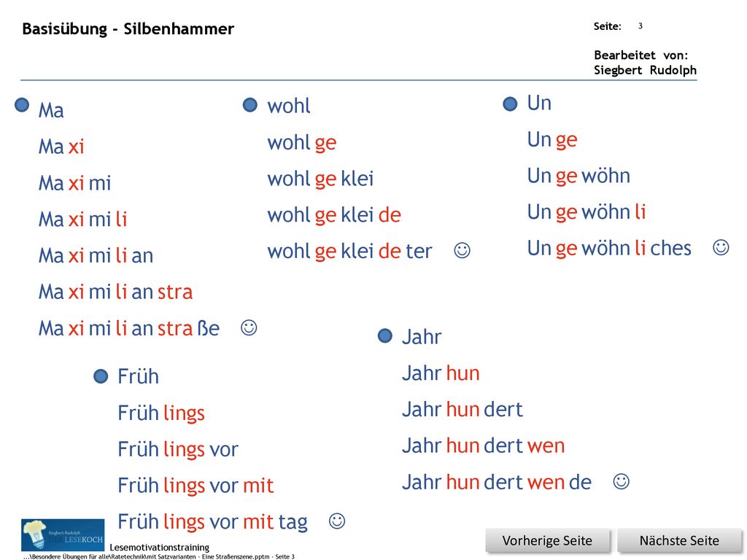
Task: Click the Lesemotivationstraining label
Action: (x=160, y=547)
